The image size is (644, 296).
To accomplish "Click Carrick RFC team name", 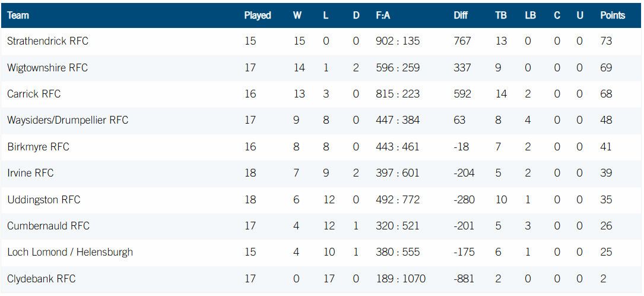I will pyautogui.click(x=34, y=94).
